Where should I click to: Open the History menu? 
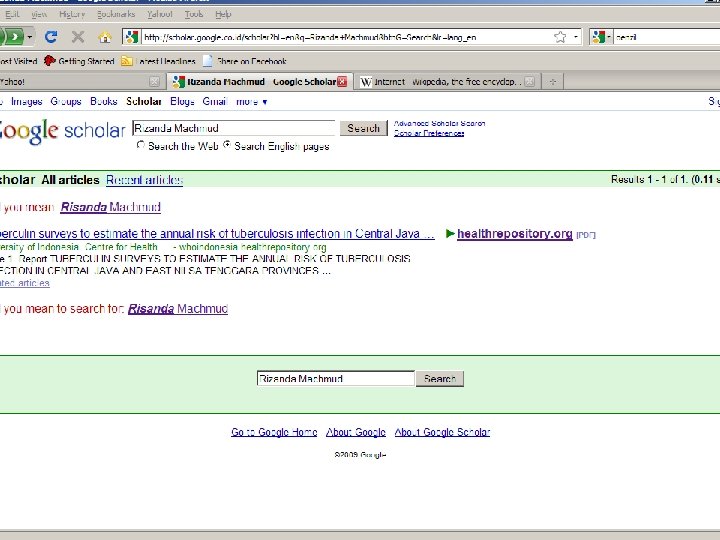[72, 14]
